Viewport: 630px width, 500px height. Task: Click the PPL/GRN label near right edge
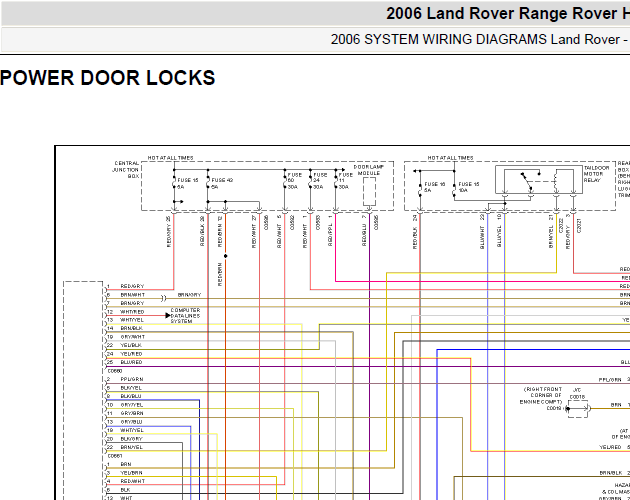[610, 380]
